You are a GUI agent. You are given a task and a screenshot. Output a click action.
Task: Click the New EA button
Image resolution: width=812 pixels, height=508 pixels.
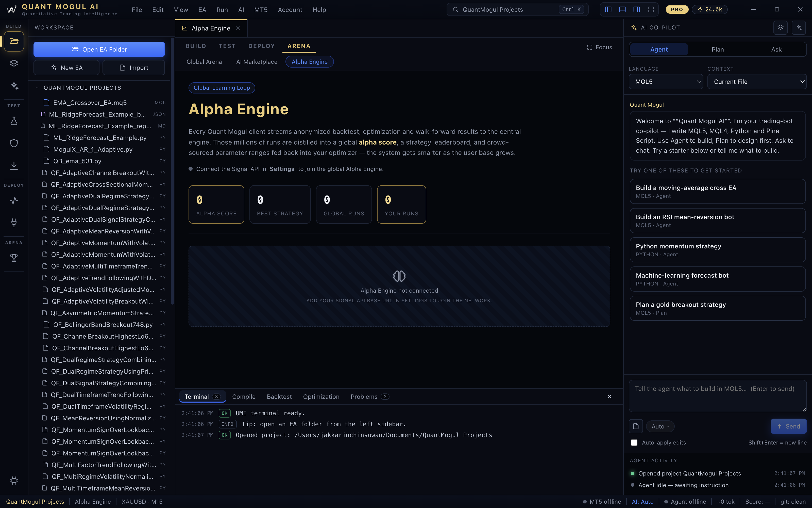(x=66, y=68)
